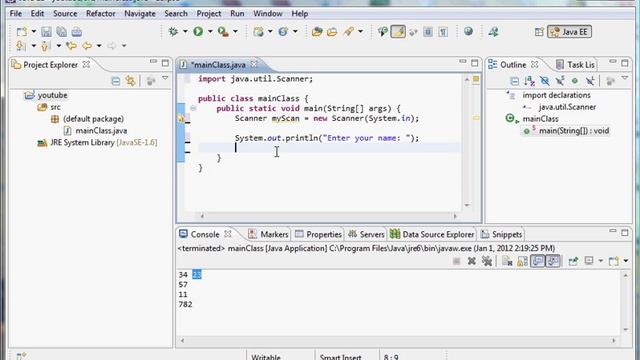
Task: Select the youtube project node
Action: click(x=52, y=95)
